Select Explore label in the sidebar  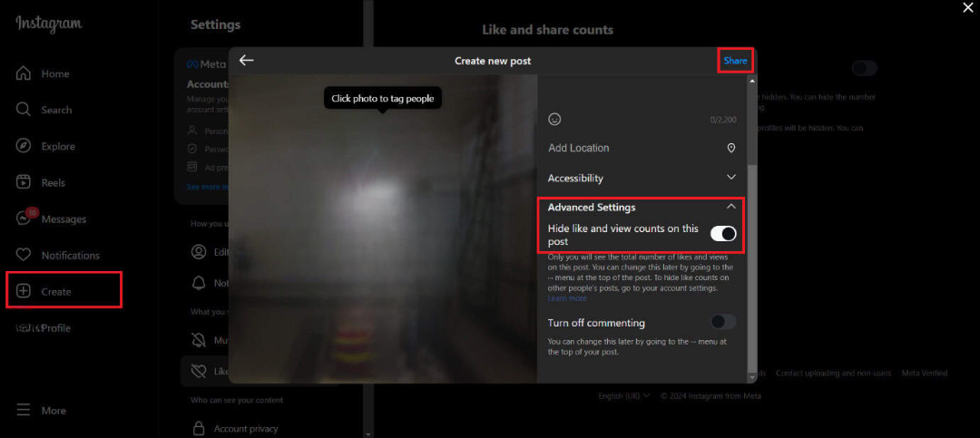tap(58, 146)
